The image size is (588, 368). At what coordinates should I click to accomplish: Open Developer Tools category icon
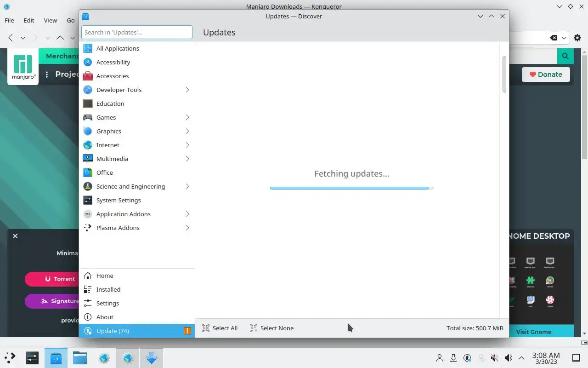coord(88,90)
